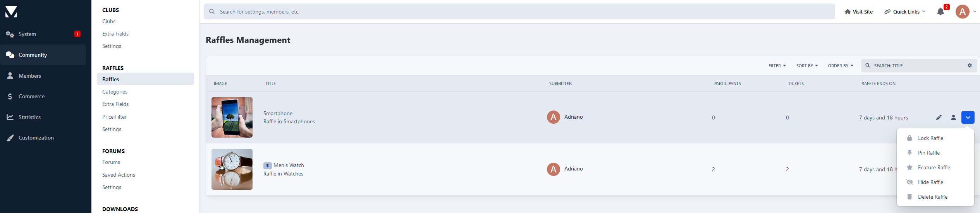Click the search settings gear icon
The width and height of the screenshot is (980, 213).
coord(970,65)
